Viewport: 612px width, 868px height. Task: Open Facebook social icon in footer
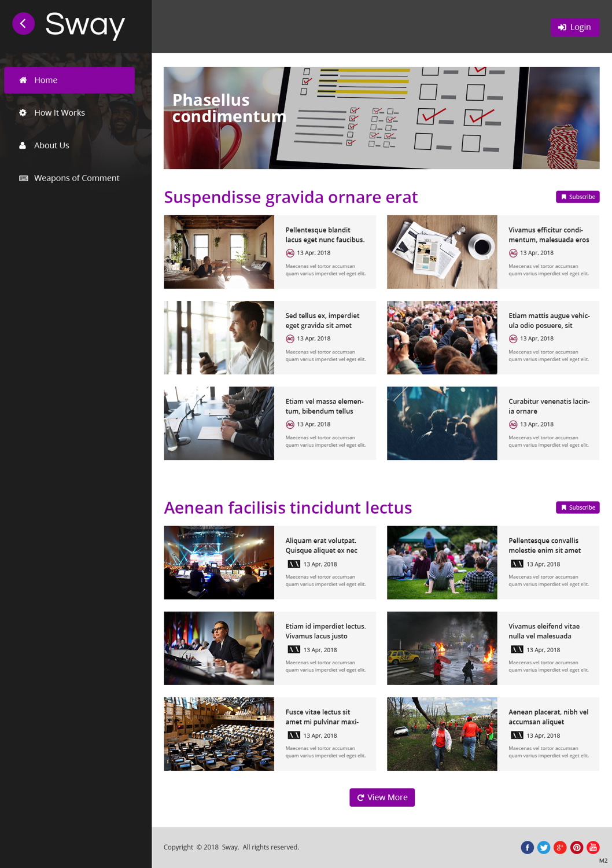tap(527, 847)
